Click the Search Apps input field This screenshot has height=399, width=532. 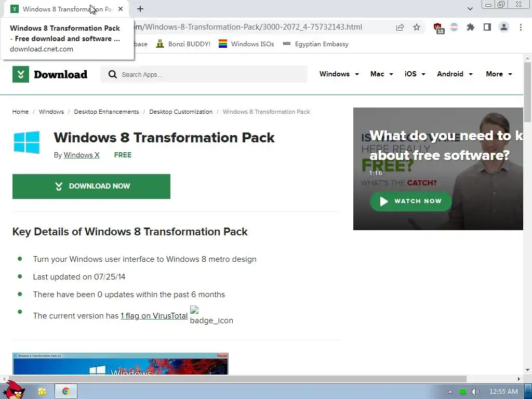click(204, 74)
